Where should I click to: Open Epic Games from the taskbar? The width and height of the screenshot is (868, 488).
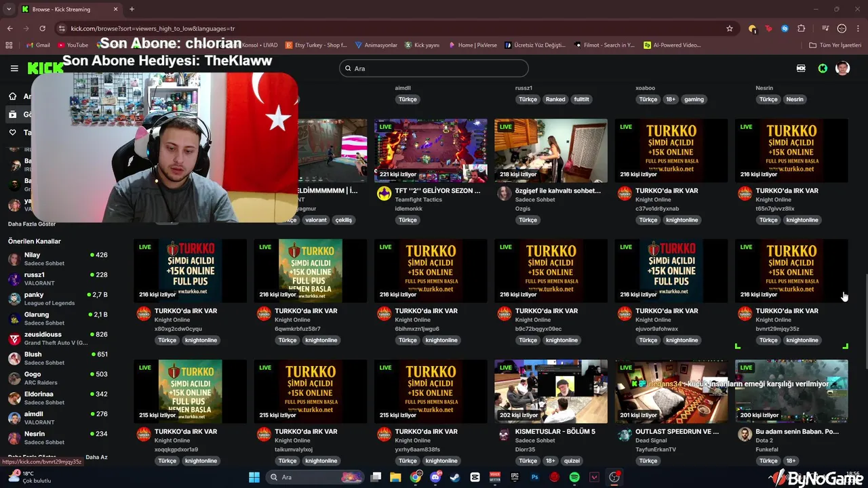515,477
